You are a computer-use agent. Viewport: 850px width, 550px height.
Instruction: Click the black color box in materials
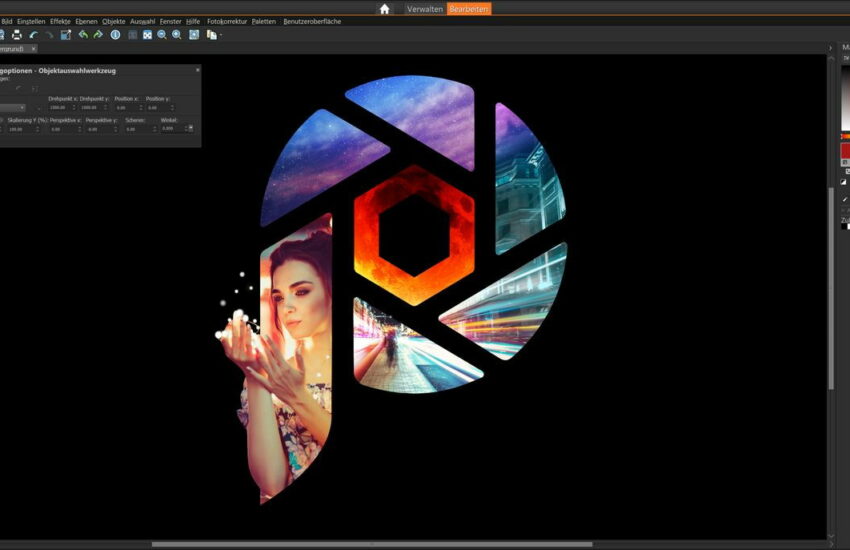[846, 227]
